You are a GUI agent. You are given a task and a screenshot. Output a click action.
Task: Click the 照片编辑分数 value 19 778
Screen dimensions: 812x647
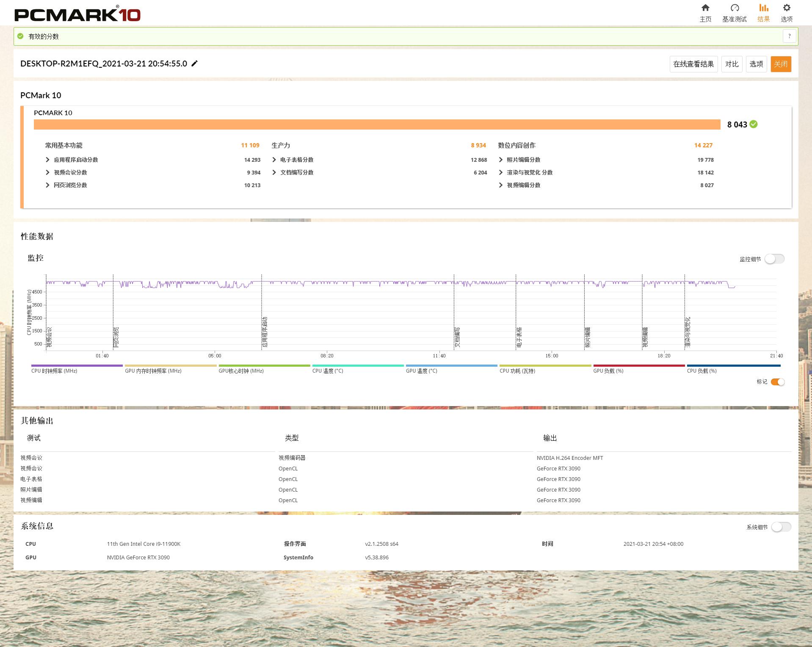pyautogui.click(x=706, y=160)
